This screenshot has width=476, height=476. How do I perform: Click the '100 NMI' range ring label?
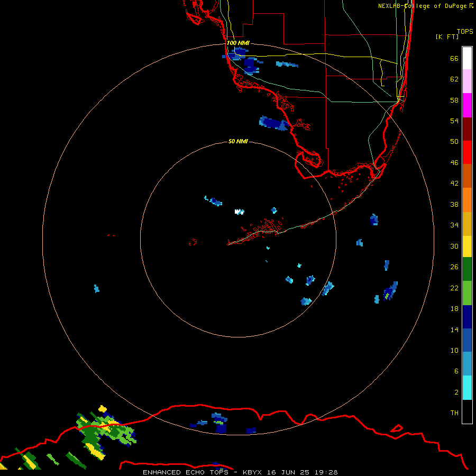(238, 43)
